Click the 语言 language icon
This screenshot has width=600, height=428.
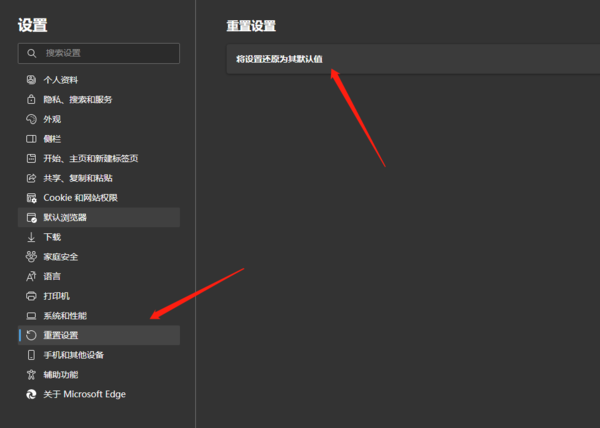31,276
